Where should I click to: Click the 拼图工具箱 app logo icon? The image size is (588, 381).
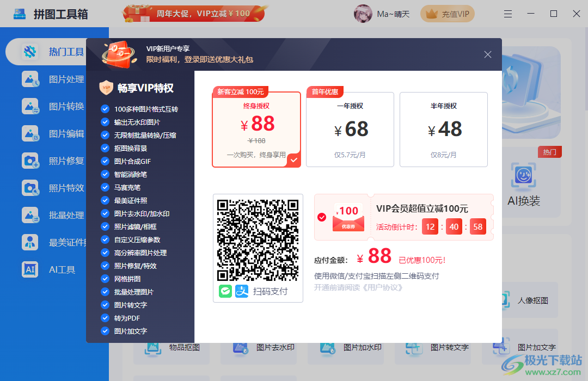click(20, 14)
